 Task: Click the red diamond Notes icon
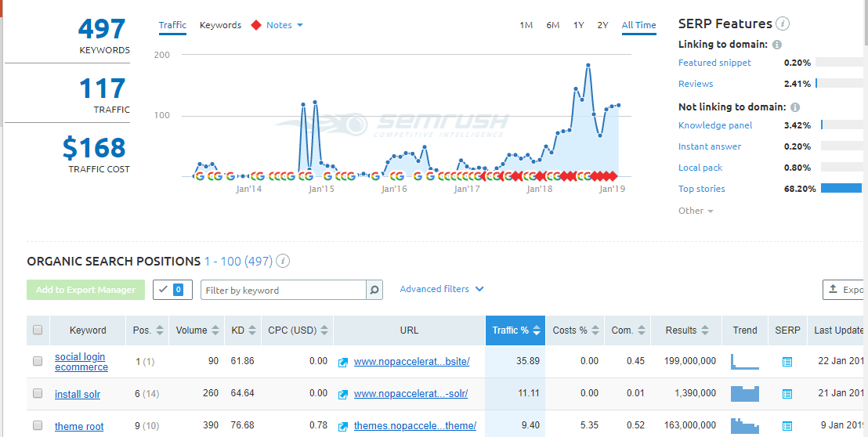[x=255, y=25]
